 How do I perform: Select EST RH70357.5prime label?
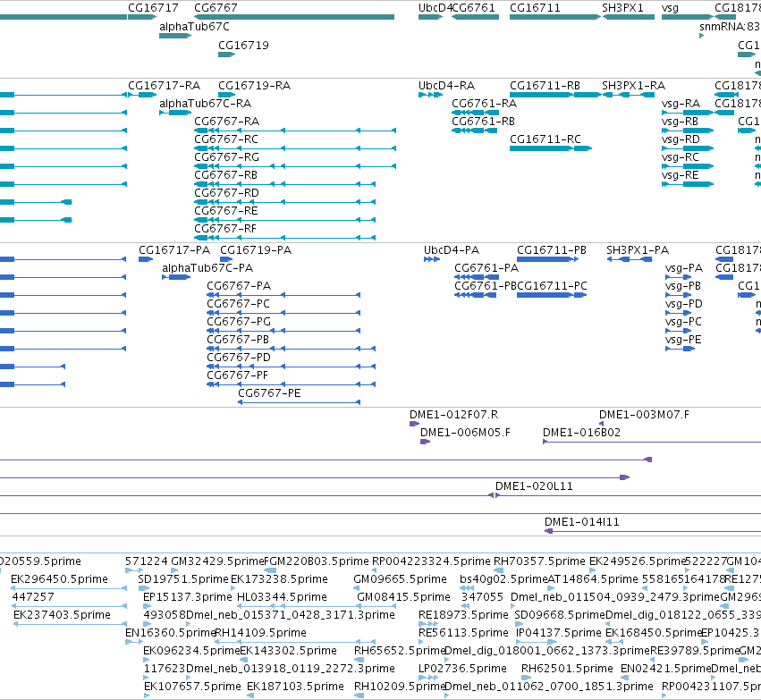(x=540, y=561)
